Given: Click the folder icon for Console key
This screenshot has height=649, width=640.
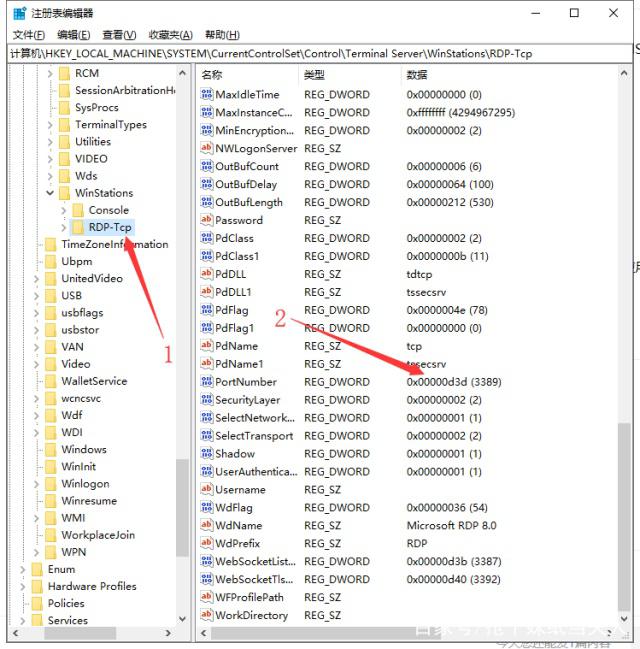Looking at the screenshot, I should click(78, 210).
